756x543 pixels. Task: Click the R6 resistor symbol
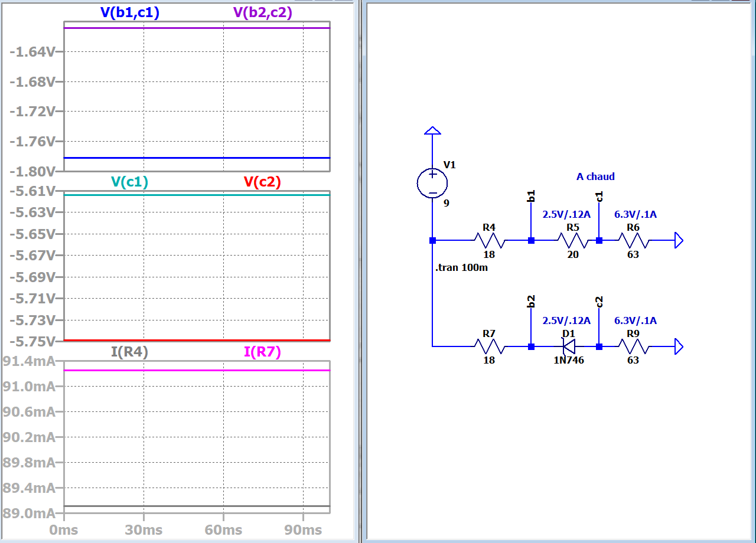(x=633, y=240)
